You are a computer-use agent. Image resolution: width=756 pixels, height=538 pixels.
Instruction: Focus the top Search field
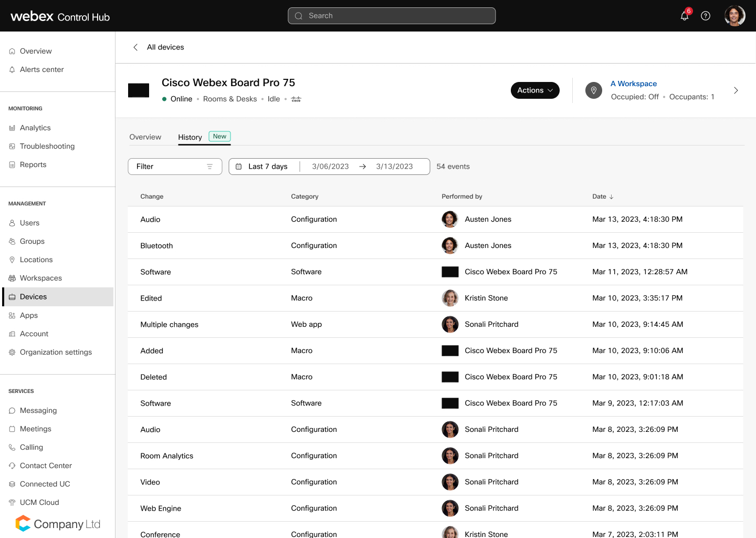[392, 16]
